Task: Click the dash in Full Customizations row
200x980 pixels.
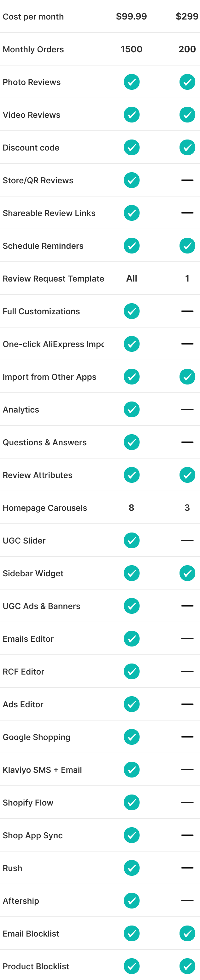Action: 187,311
